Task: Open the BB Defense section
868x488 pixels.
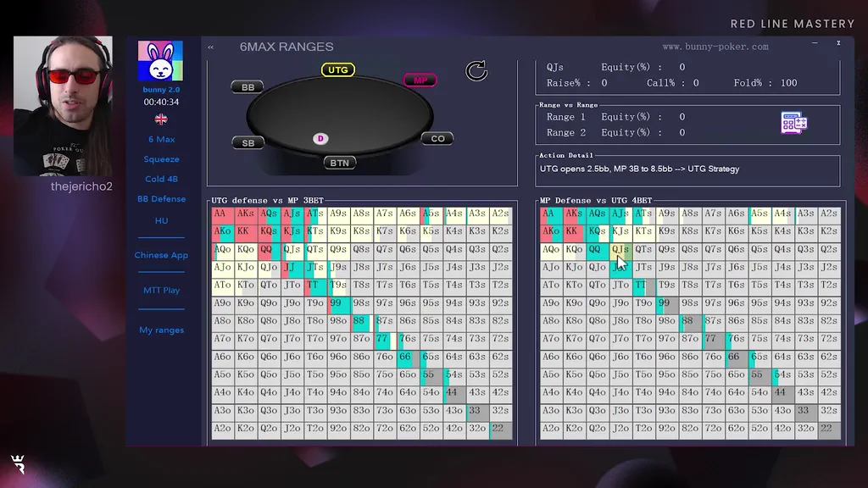Action: pyautogui.click(x=161, y=199)
